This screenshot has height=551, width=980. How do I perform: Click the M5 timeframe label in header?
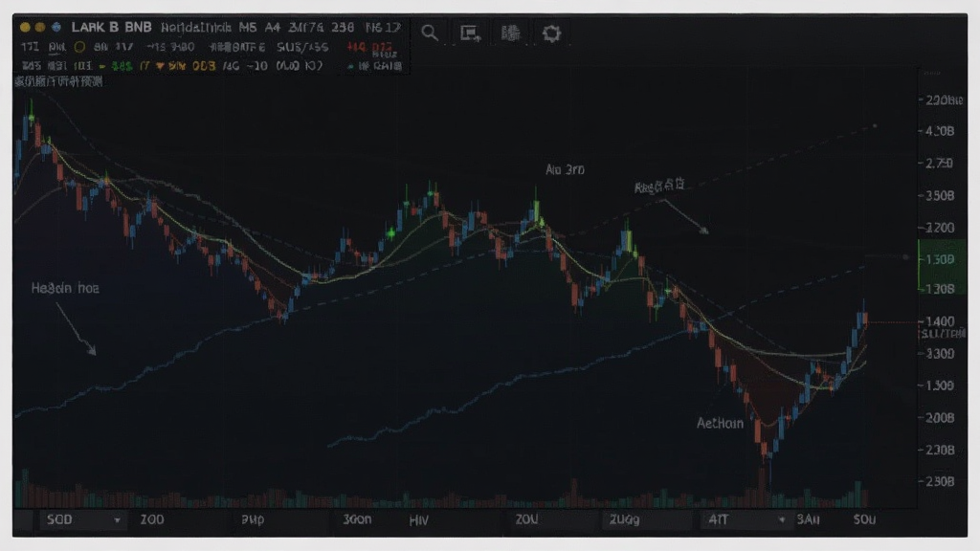coord(248,28)
